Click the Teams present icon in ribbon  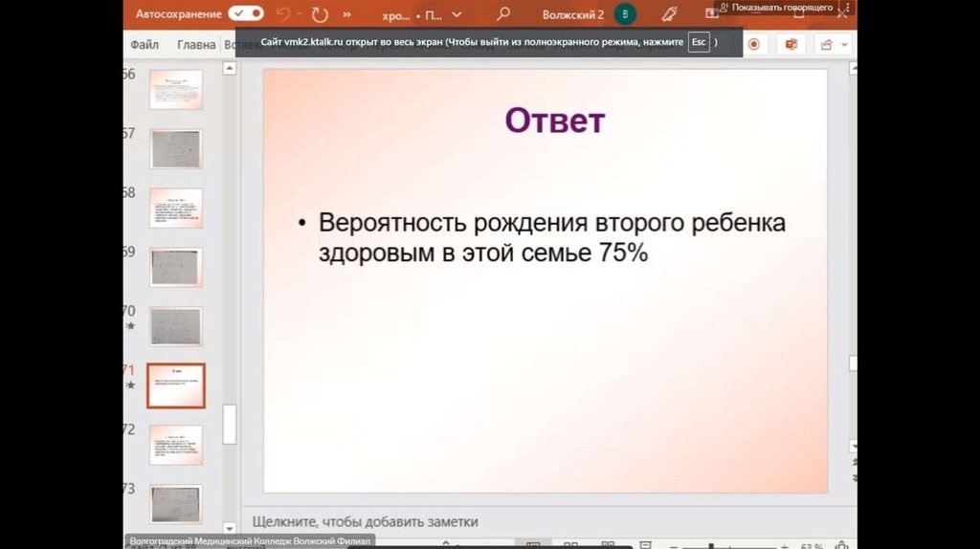pyautogui.click(x=791, y=44)
